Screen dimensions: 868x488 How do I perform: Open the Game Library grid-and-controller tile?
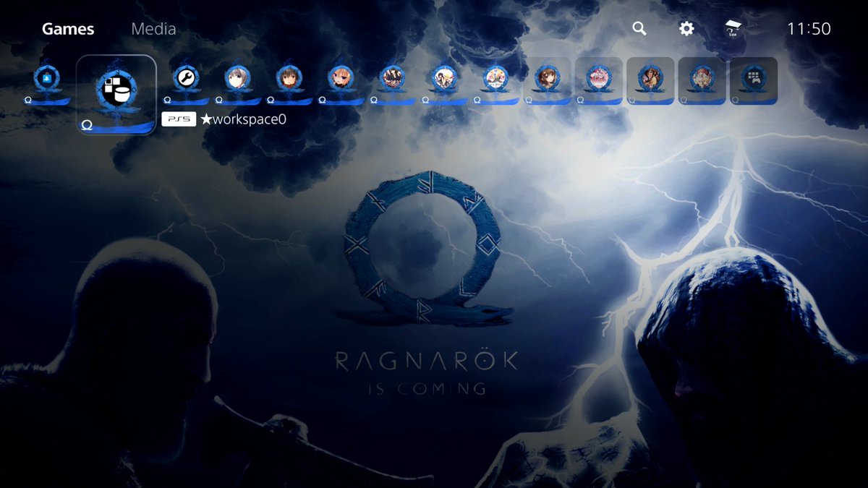coord(754,81)
